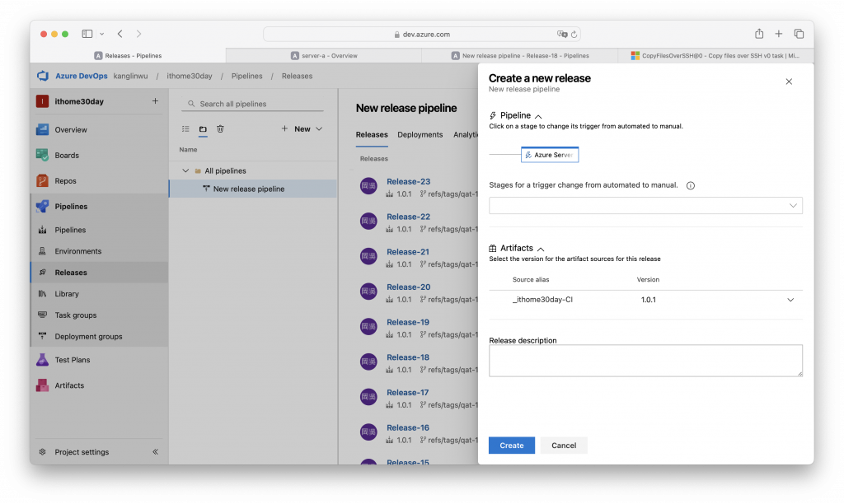The height and width of the screenshot is (504, 844).
Task: Open stages trigger change dropdown
Action: coord(645,206)
